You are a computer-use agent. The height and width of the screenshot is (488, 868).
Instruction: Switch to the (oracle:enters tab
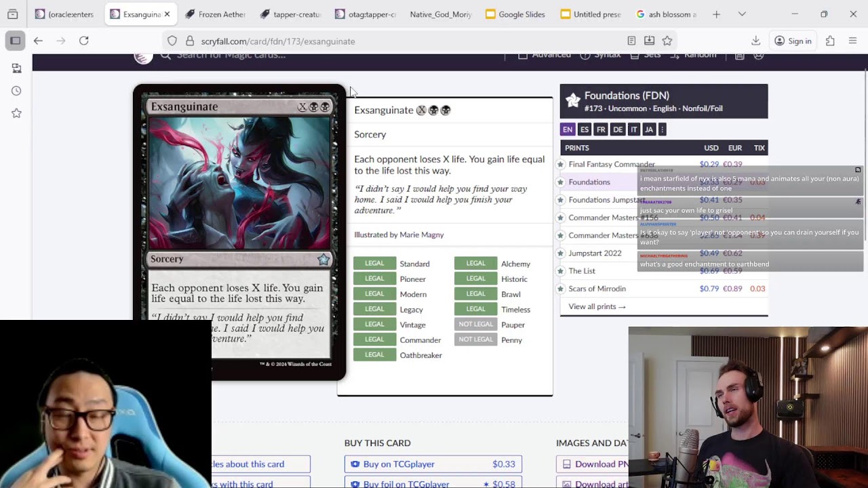[65, 14]
